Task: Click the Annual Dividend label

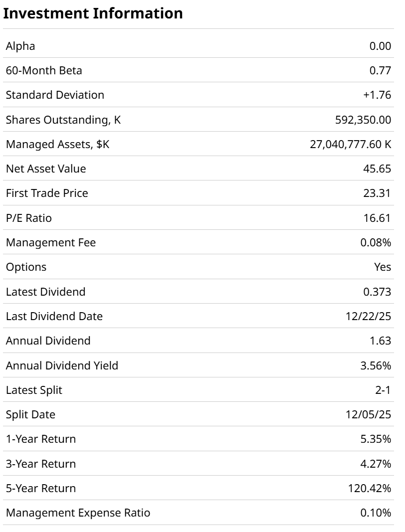Action: pyautogui.click(x=48, y=341)
